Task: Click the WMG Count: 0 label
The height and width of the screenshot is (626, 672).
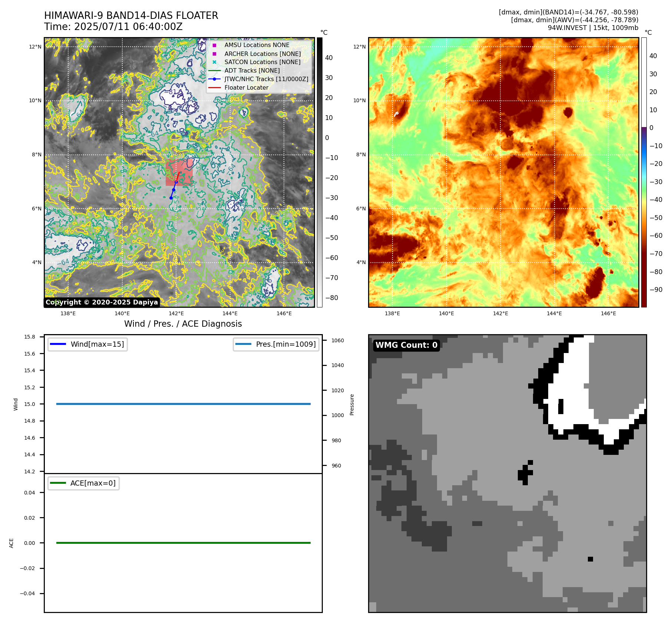Action: [407, 345]
